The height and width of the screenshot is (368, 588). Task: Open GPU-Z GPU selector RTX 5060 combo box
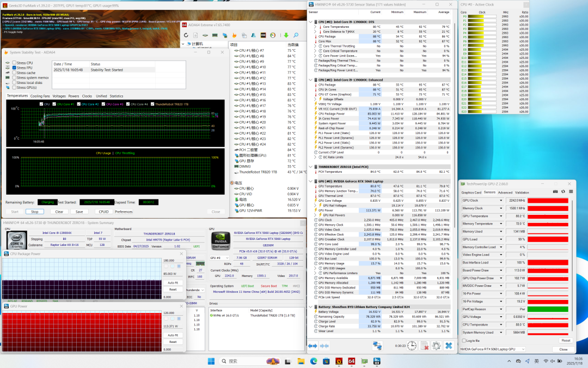click(x=493, y=349)
